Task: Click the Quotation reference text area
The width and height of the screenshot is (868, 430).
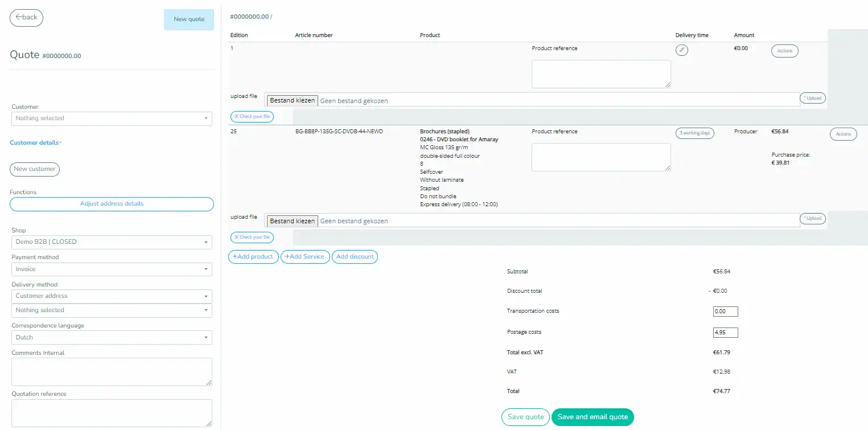Action: click(x=112, y=413)
